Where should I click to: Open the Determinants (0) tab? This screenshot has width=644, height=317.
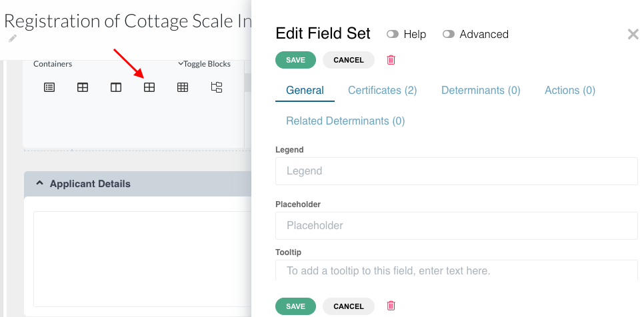tap(481, 90)
